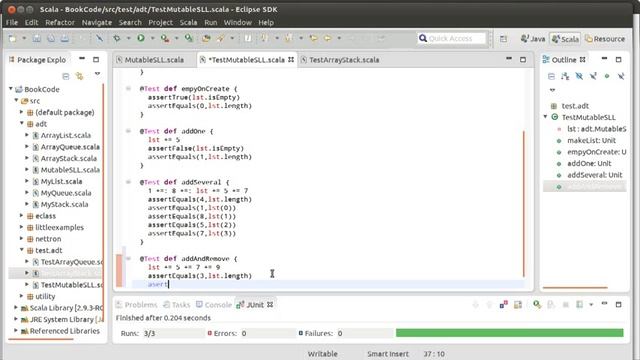640x360 pixels.
Task: Expand the utility package
Action: (x=22, y=296)
